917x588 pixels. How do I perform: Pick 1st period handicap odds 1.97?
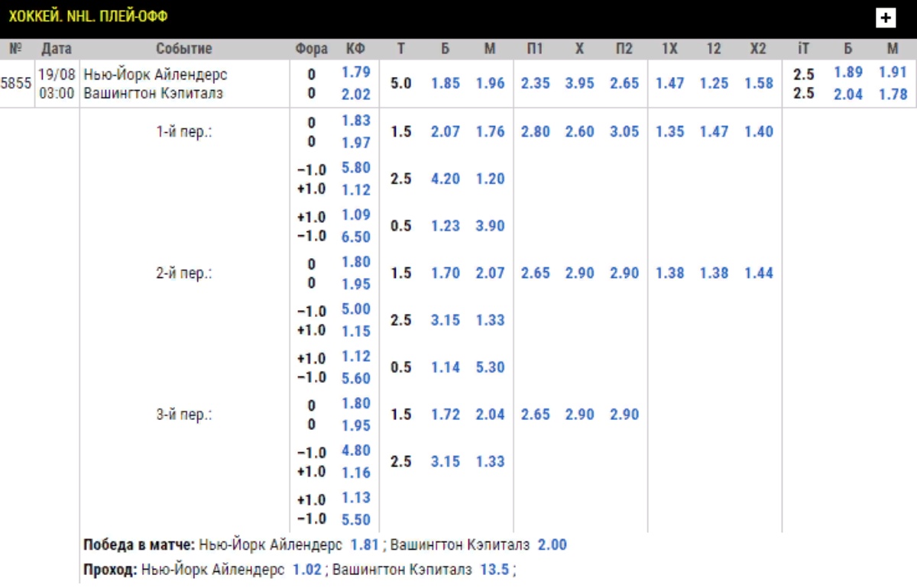pos(356,143)
